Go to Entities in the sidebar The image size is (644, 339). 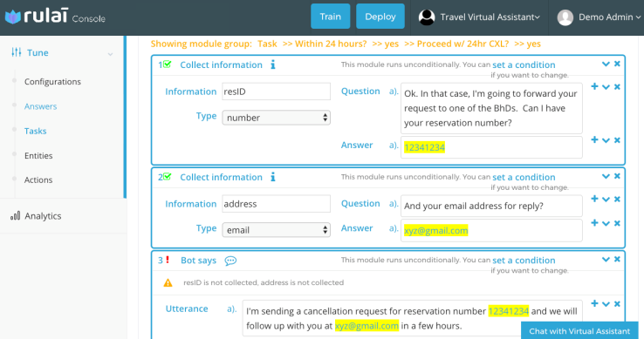coord(38,155)
